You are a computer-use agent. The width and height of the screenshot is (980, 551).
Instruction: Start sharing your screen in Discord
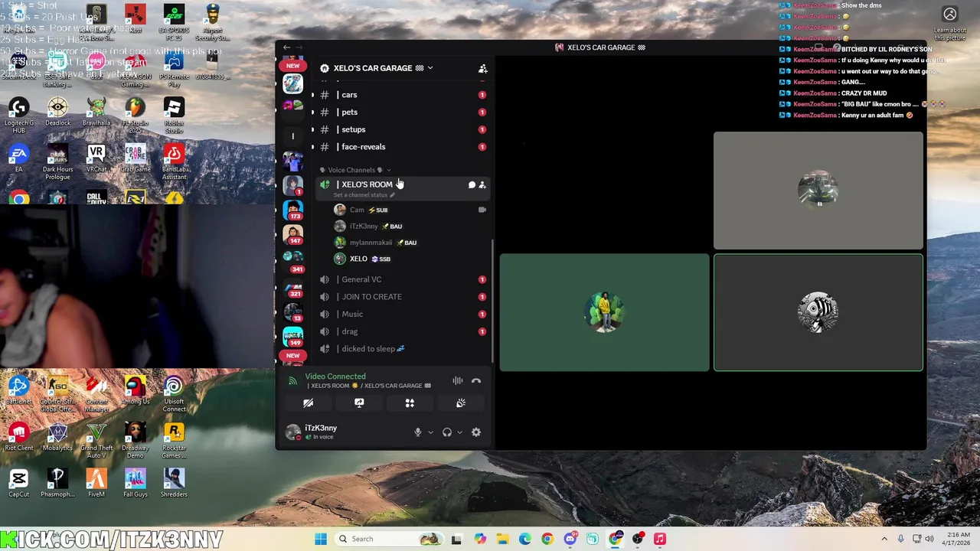click(359, 403)
